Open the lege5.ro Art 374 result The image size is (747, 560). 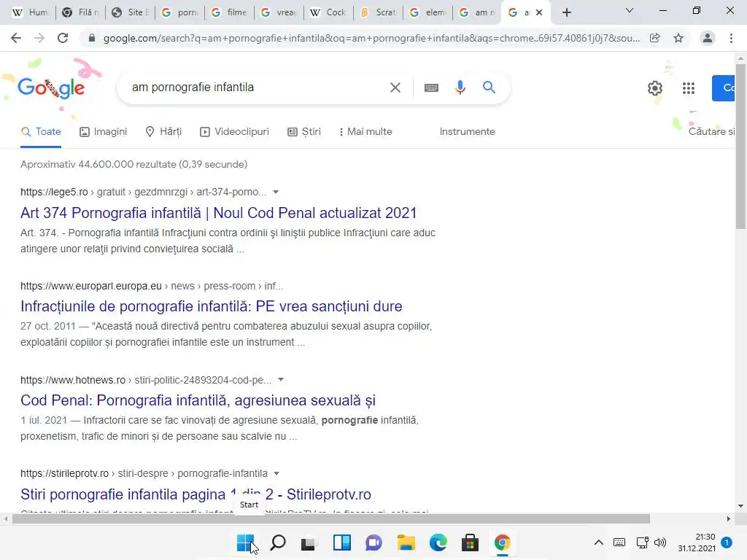pyautogui.click(x=219, y=213)
